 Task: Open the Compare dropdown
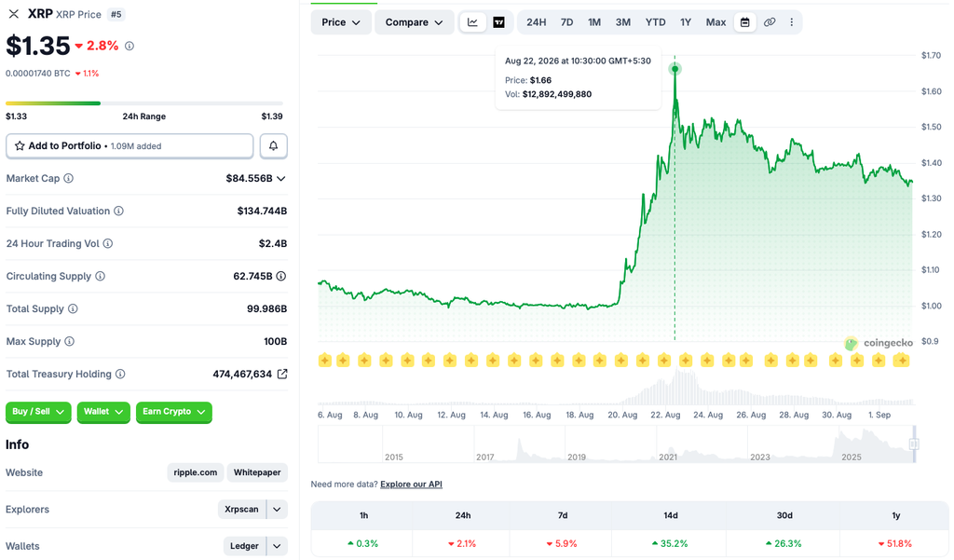(x=414, y=22)
